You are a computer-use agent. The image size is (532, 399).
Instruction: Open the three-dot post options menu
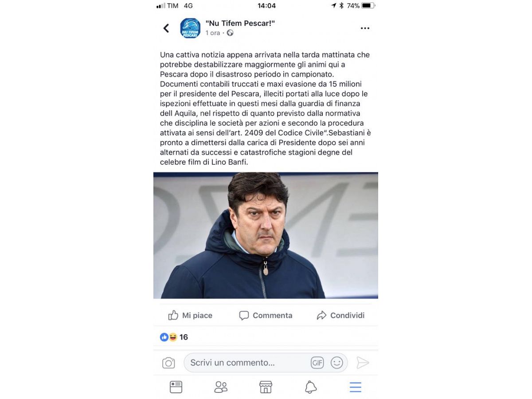click(365, 28)
